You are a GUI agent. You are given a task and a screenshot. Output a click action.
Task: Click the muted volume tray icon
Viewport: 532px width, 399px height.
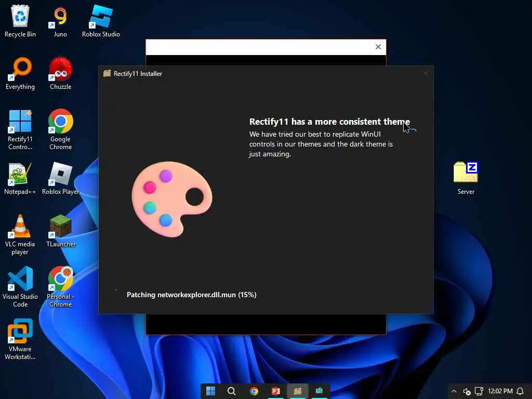(x=467, y=392)
